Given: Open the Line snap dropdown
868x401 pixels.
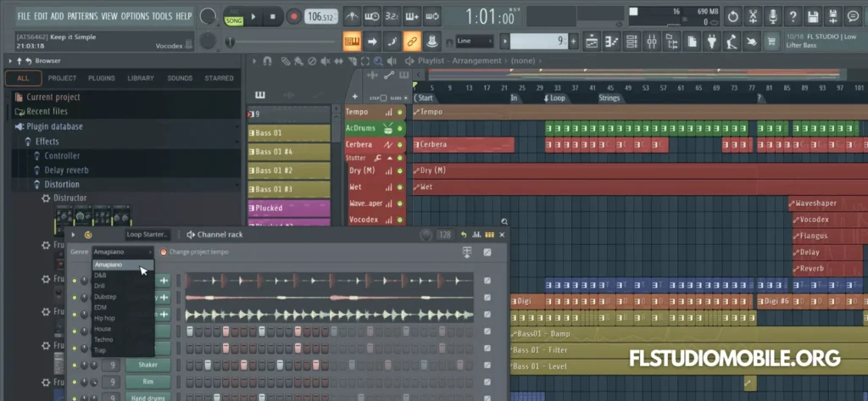Looking at the screenshot, I should tap(475, 41).
